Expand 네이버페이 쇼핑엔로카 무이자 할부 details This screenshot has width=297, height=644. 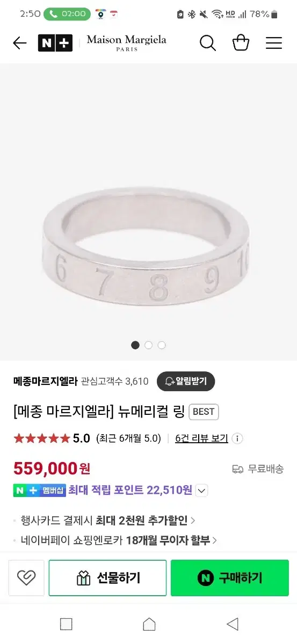click(119, 540)
